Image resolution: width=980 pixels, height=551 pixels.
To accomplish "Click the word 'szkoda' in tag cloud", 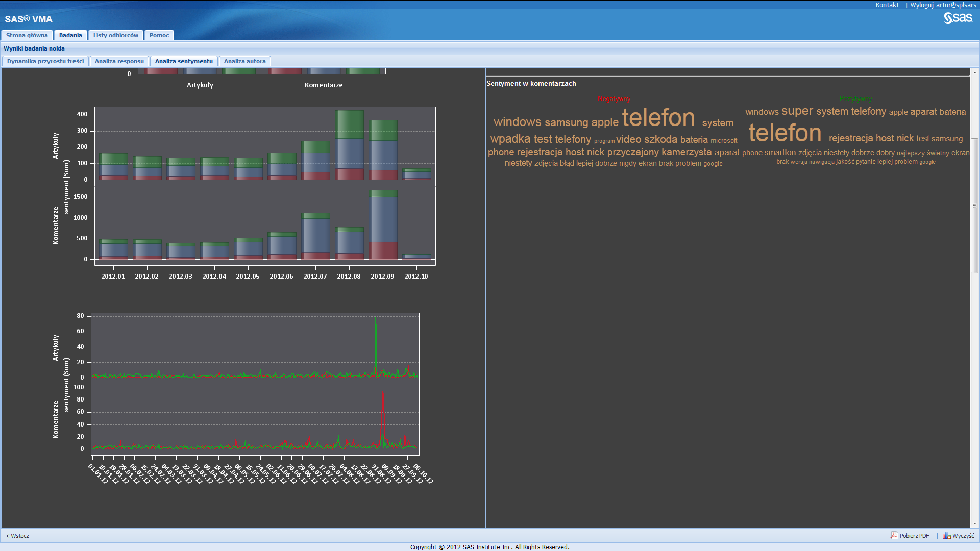I will 660,139.
